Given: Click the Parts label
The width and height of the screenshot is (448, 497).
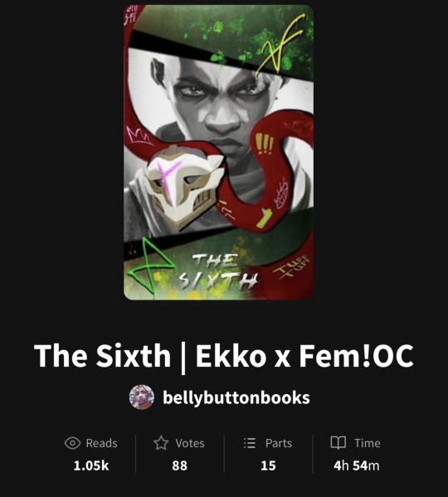Looking at the screenshot, I should (279, 443).
